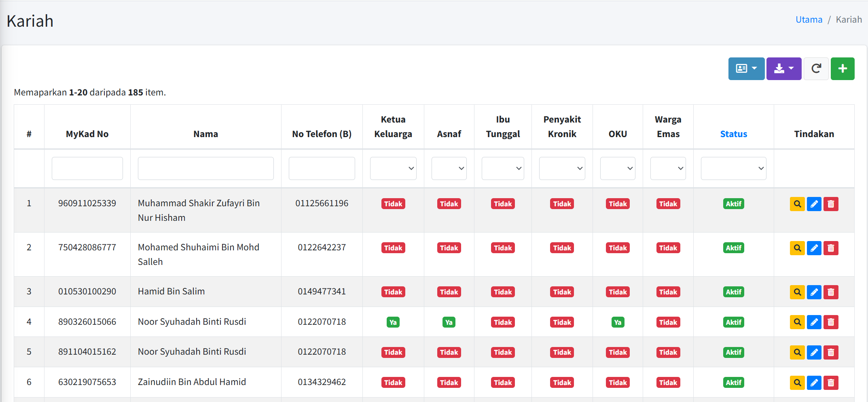This screenshot has width=868, height=402.
Task: Click the Nama filter text field
Action: click(x=205, y=168)
